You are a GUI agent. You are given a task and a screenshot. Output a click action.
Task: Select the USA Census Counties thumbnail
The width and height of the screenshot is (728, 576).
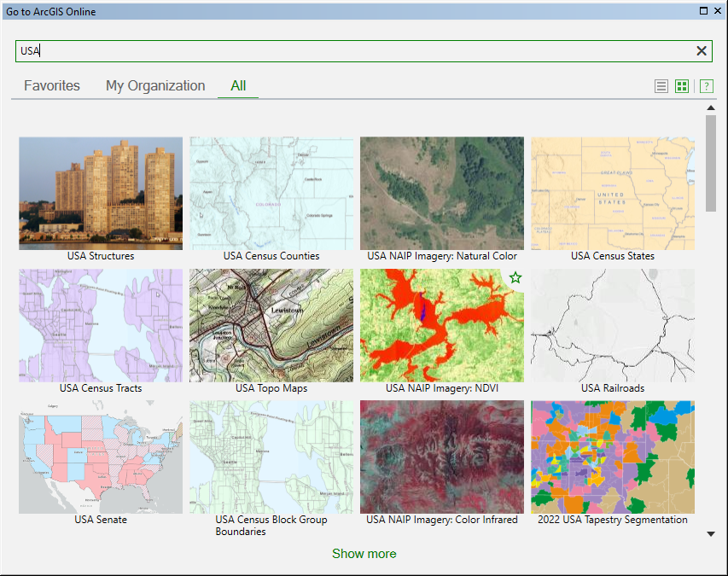coord(271,194)
